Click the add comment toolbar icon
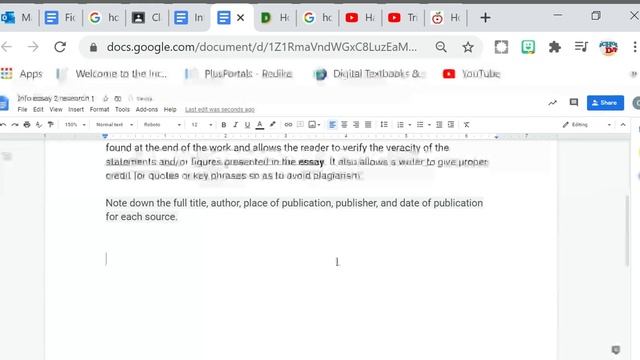The image size is (640, 360). pyautogui.click(x=300, y=124)
